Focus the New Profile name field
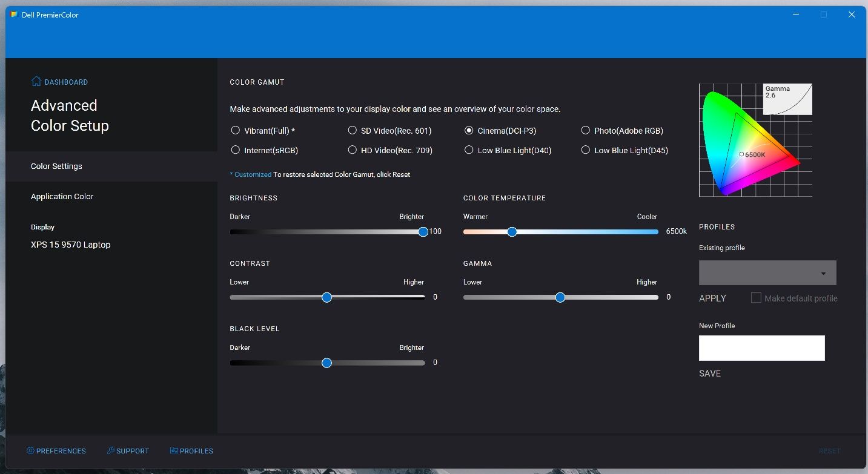The height and width of the screenshot is (474, 868). coord(762,348)
